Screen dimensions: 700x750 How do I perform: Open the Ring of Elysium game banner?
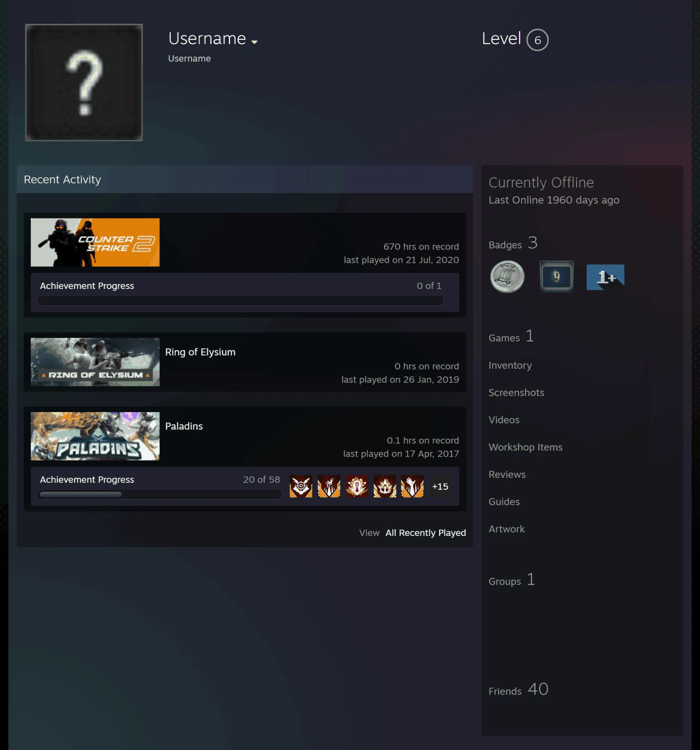(95, 362)
